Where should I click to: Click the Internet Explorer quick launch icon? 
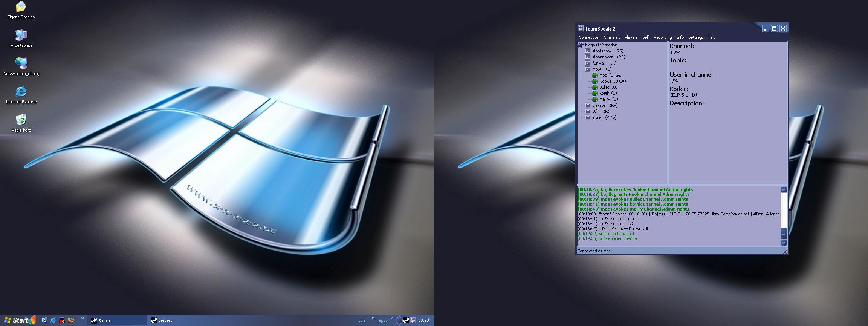click(53, 320)
